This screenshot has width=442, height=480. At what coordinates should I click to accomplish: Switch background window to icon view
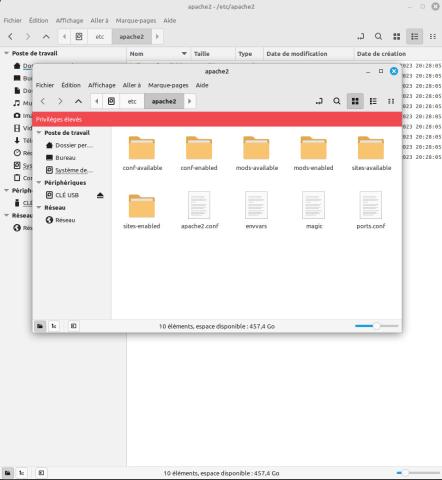(x=396, y=36)
